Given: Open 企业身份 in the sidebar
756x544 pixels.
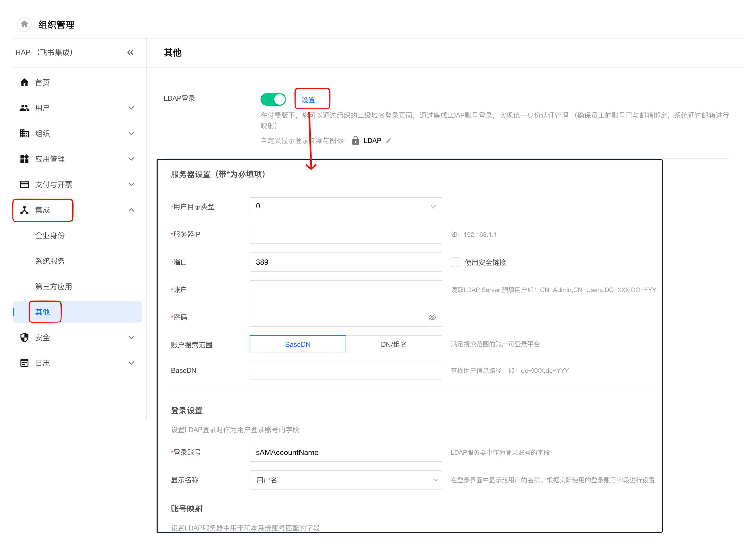Looking at the screenshot, I should [x=50, y=235].
